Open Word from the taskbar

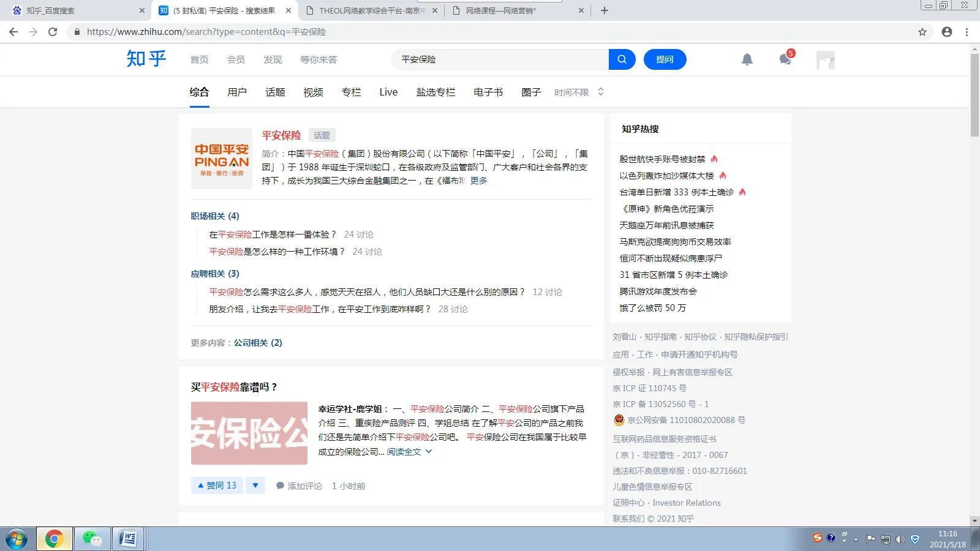click(128, 539)
